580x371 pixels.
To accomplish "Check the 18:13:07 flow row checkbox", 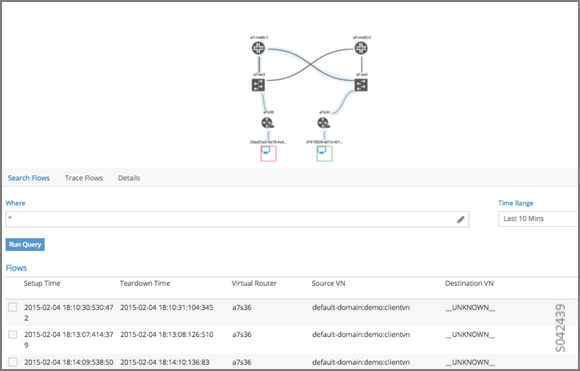I will [13, 334].
